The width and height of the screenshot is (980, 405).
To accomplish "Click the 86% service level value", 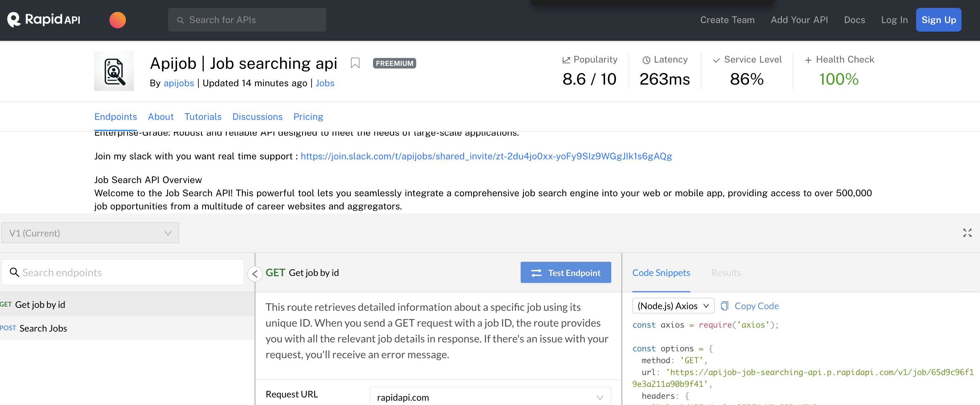I will pyautogui.click(x=747, y=79).
